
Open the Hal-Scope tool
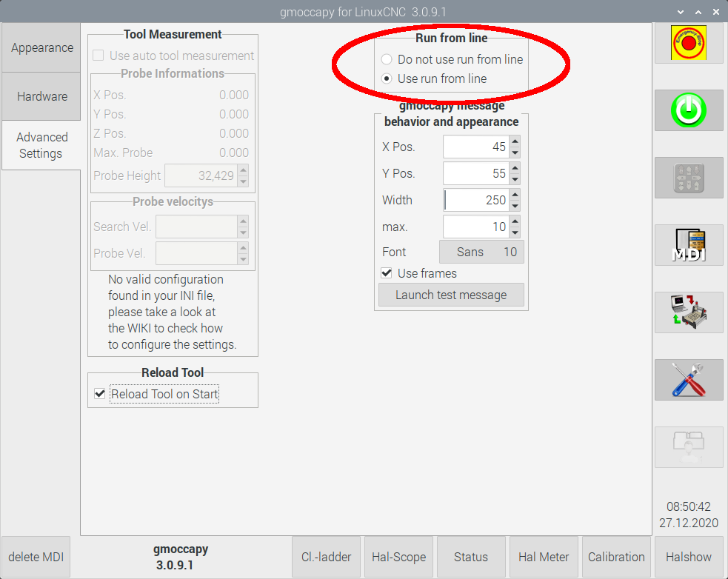point(398,557)
